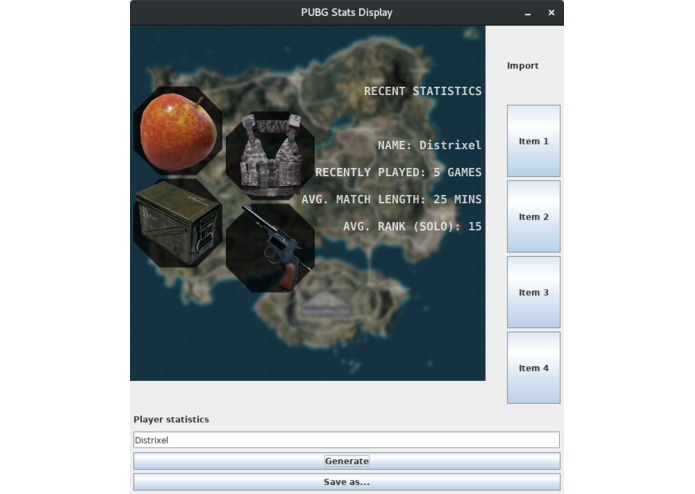The width and height of the screenshot is (695, 494).
Task: Open the Save as... dialog
Action: pyautogui.click(x=347, y=482)
